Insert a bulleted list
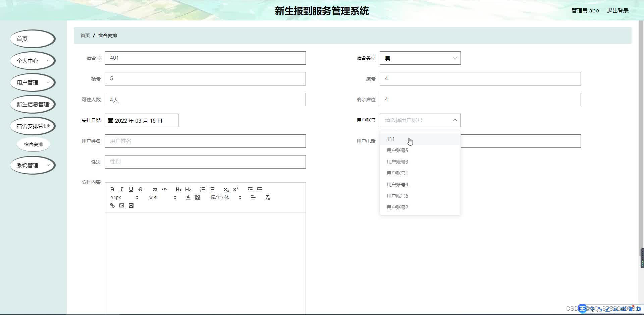Image resolution: width=644 pixels, height=315 pixels. coord(212,189)
